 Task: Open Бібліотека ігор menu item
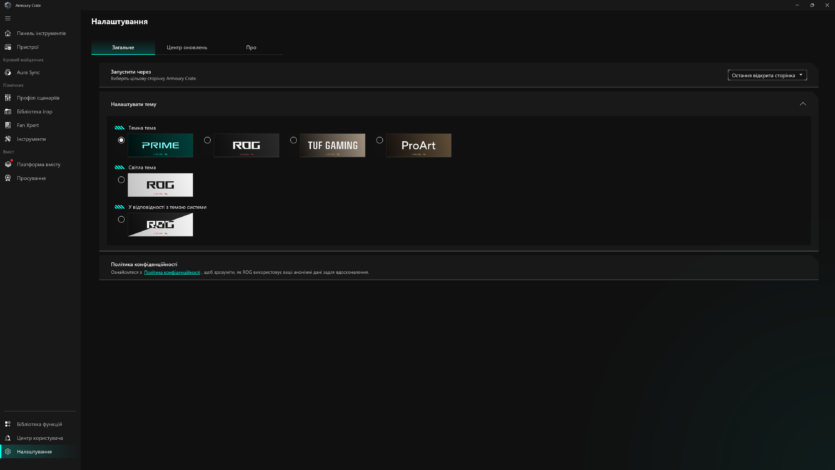(34, 112)
